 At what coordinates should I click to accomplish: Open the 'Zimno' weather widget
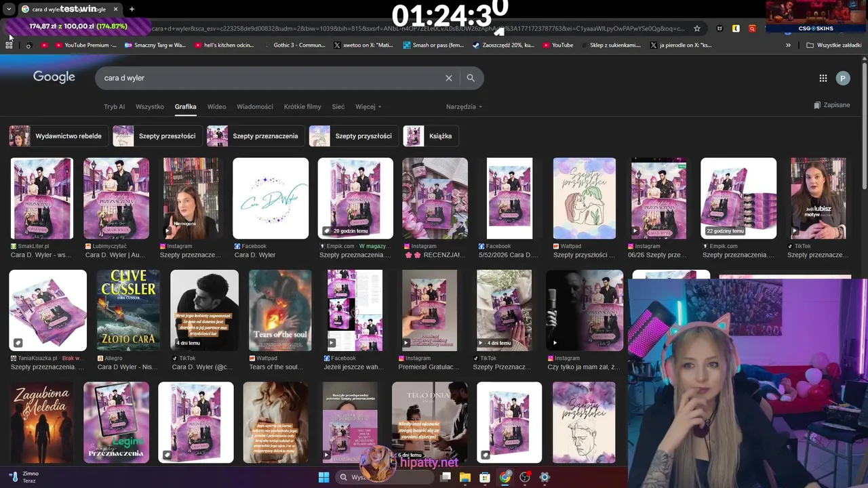[24, 477]
